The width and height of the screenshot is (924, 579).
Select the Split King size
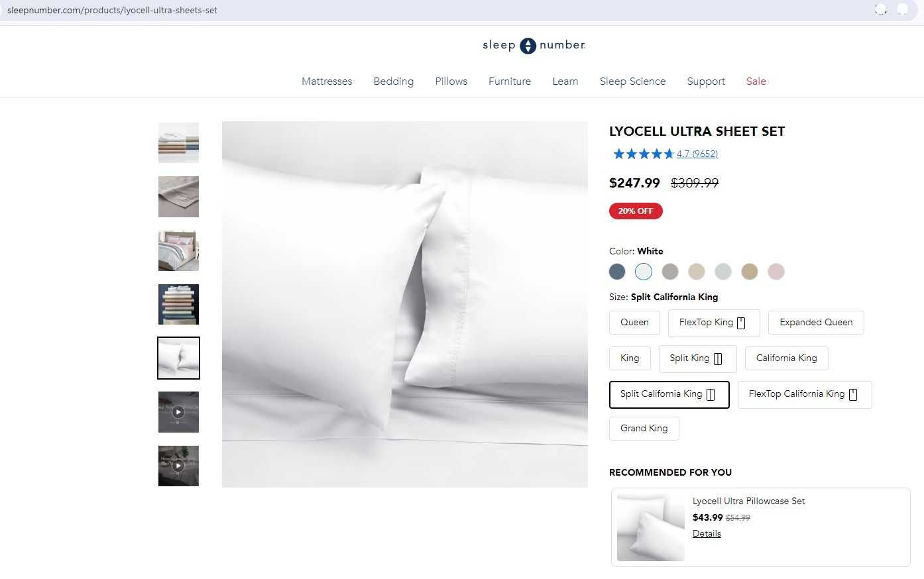pos(697,358)
